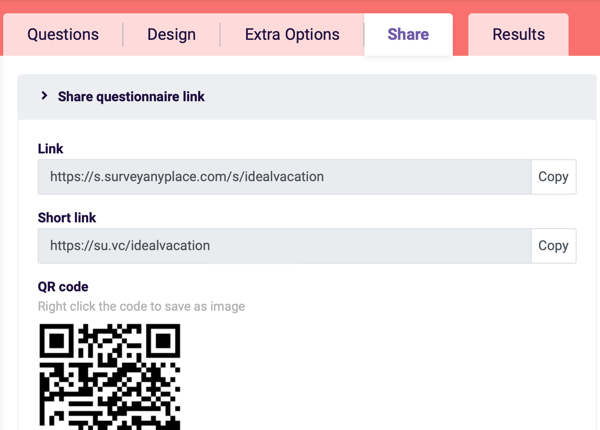Click 'Right click the code to save as image'

(141, 306)
